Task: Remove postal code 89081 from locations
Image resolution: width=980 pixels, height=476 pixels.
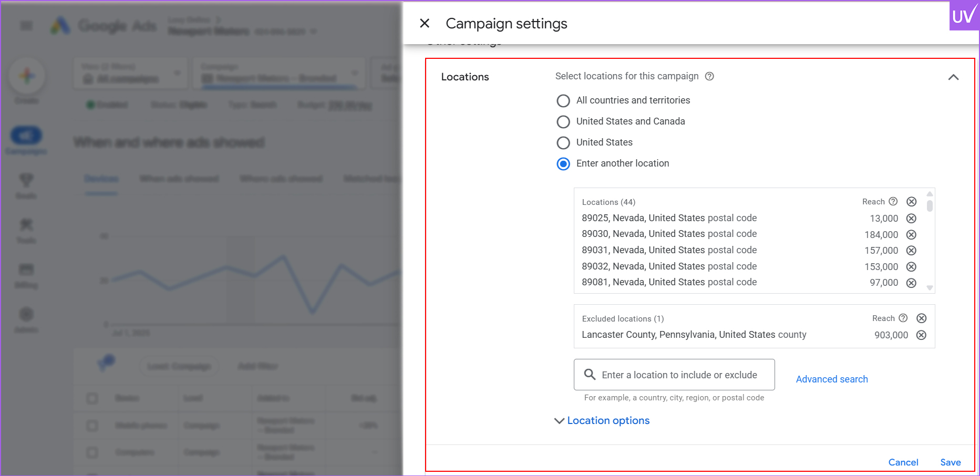Action: (x=911, y=283)
